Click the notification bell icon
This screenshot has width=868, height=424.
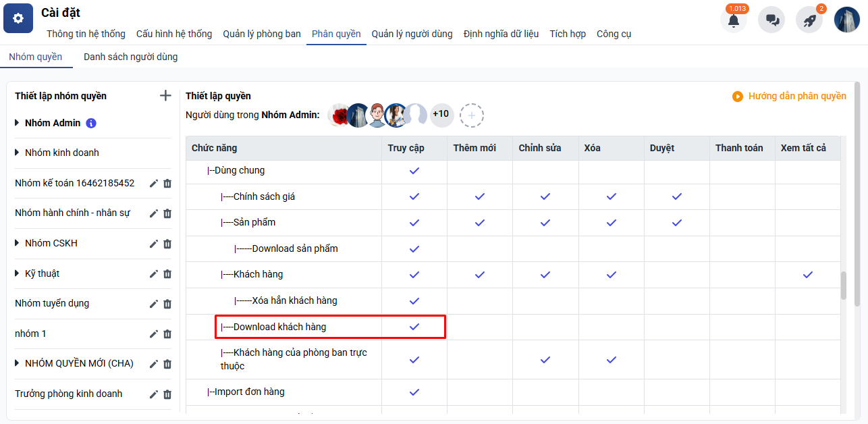[x=733, y=20]
